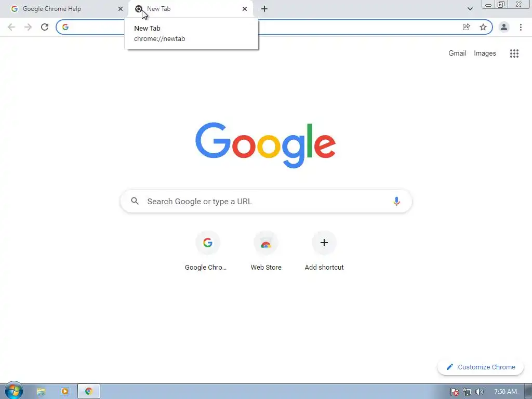The height and width of the screenshot is (399, 532).
Task: Click the Chrome taskbar button
Action: [89, 392]
